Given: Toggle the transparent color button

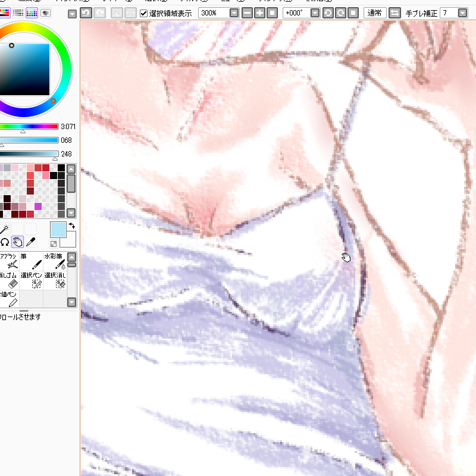Looking at the screenshot, I should (x=54, y=244).
